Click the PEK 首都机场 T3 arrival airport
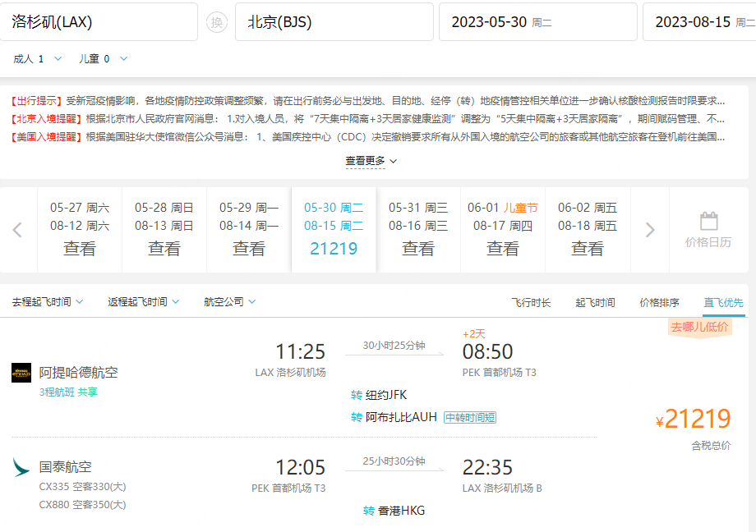 (499, 373)
